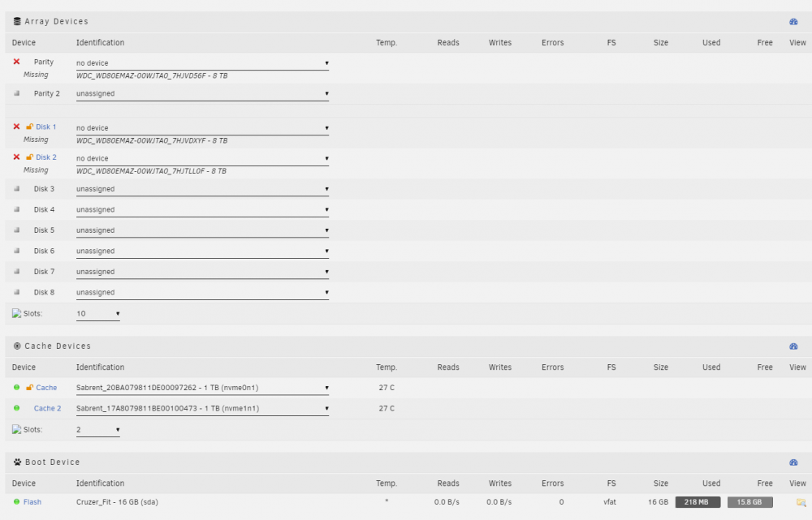812x520 pixels.
Task: Click the green status dot for Flash
Action: point(16,501)
